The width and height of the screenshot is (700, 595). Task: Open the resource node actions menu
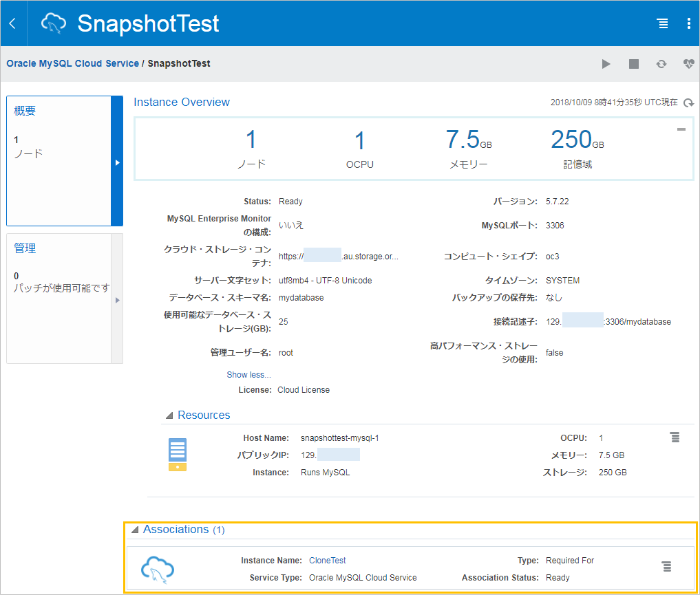coord(675,437)
